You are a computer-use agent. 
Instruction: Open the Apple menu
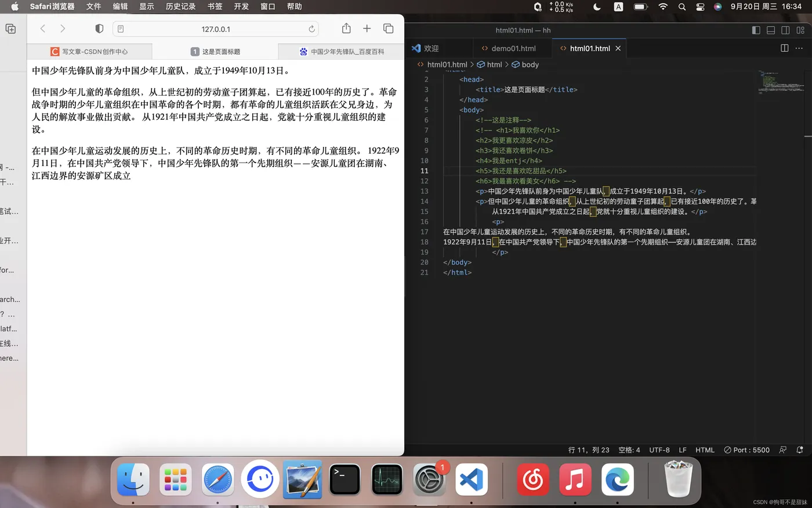(x=14, y=6)
